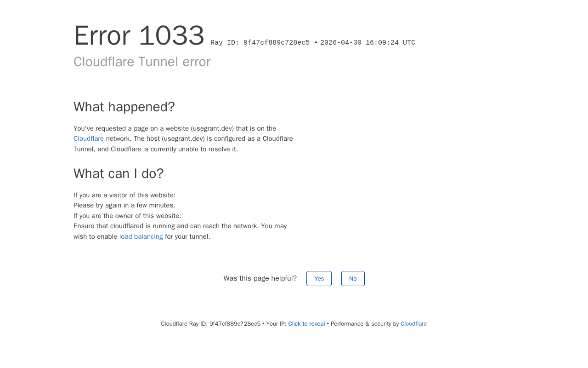
Task: Click the Was this page helpful? text
Action: pyautogui.click(x=260, y=278)
